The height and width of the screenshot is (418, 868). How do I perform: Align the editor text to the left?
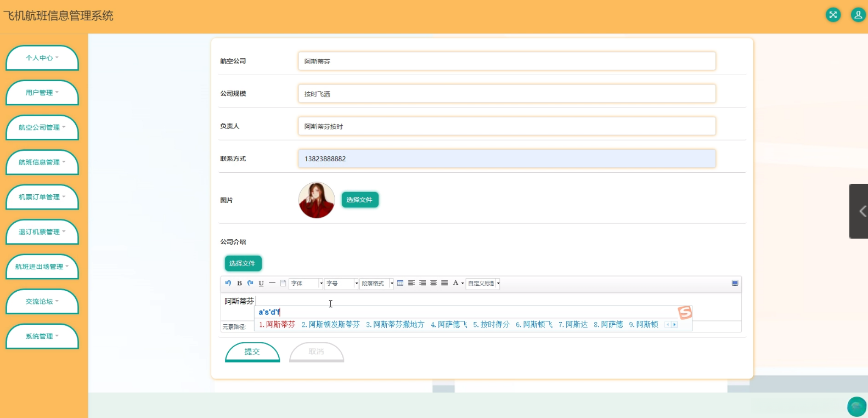click(411, 283)
